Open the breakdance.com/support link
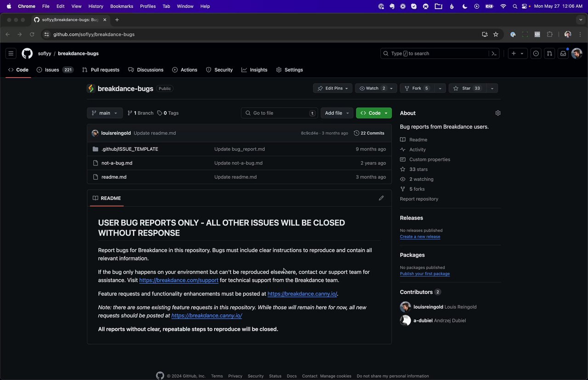The image size is (588, 380). [179, 280]
